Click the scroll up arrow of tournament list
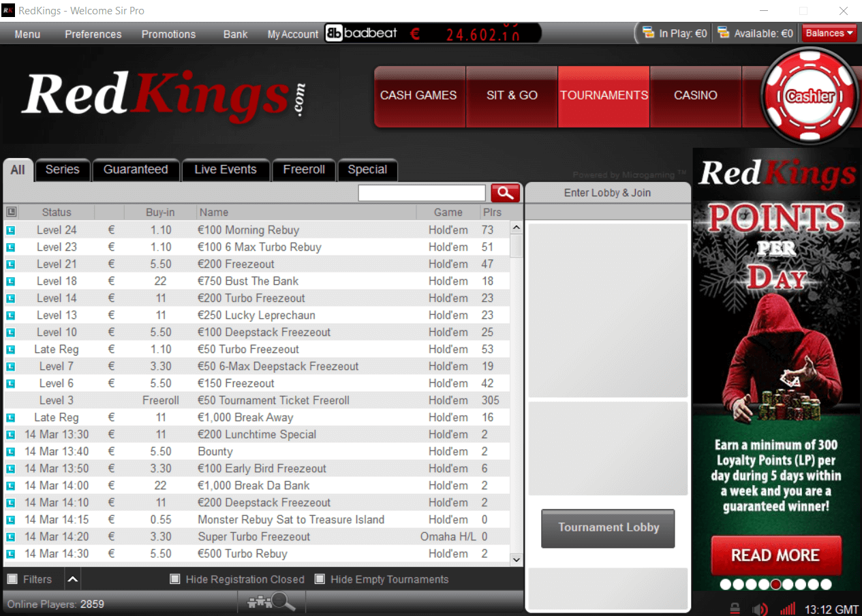This screenshot has width=862, height=616. tap(516, 228)
